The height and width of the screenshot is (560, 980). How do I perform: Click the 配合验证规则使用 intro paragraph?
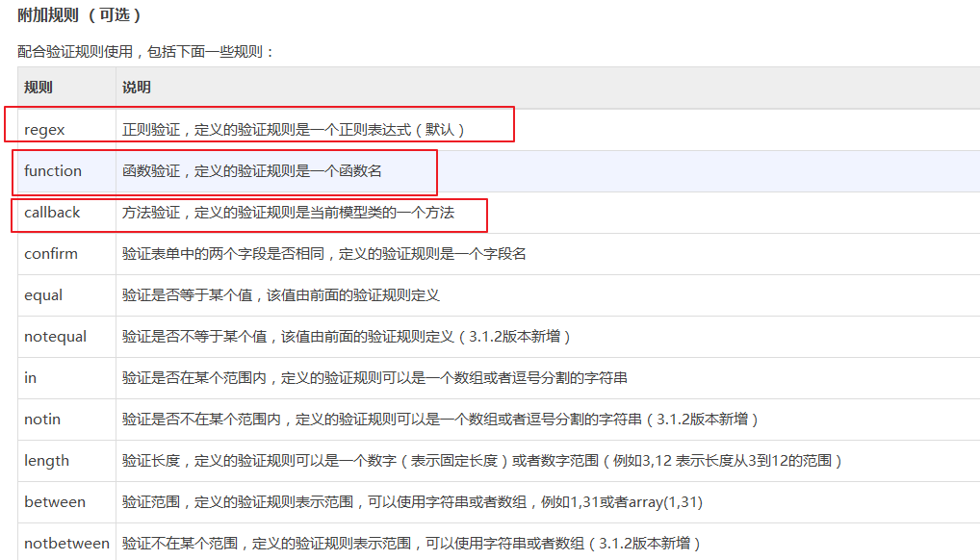pyautogui.click(x=146, y=51)
